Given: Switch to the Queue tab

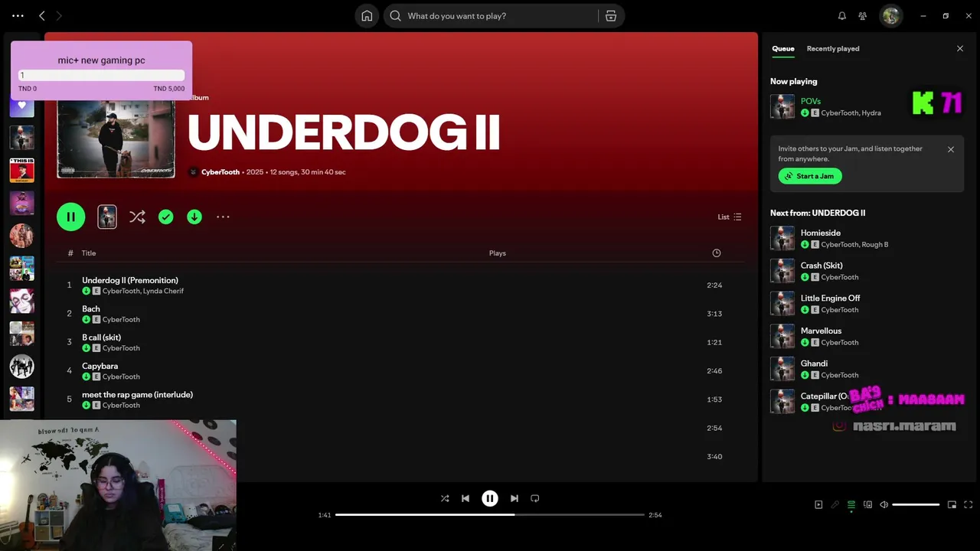Looking at the screenshot, I should point(782,49).
